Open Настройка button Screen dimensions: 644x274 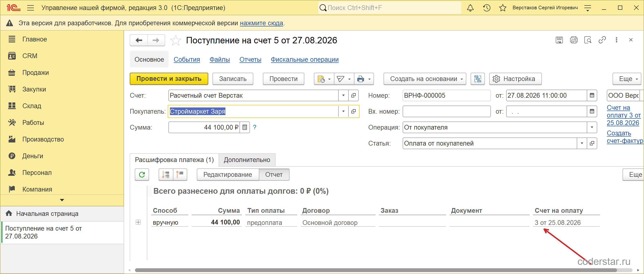point(515,79)
